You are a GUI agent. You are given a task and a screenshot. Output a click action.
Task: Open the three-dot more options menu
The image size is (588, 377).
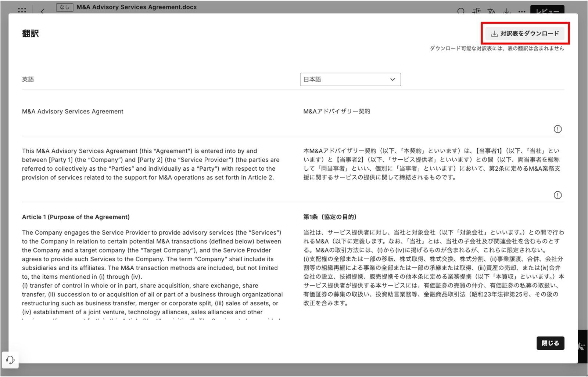pos(522,11)
